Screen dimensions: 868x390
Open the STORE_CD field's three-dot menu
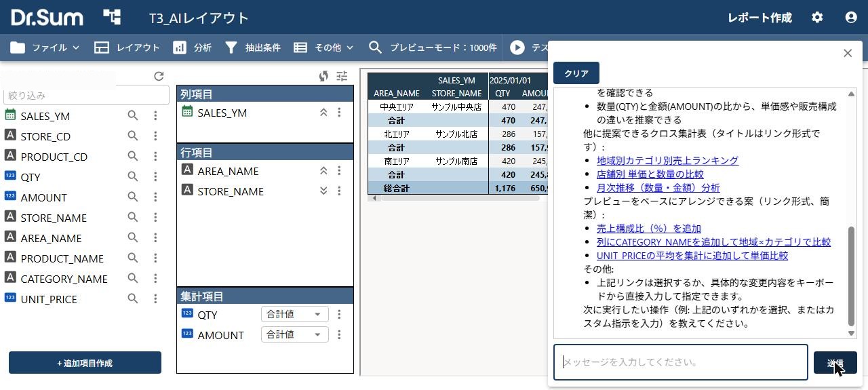(155, 136)
